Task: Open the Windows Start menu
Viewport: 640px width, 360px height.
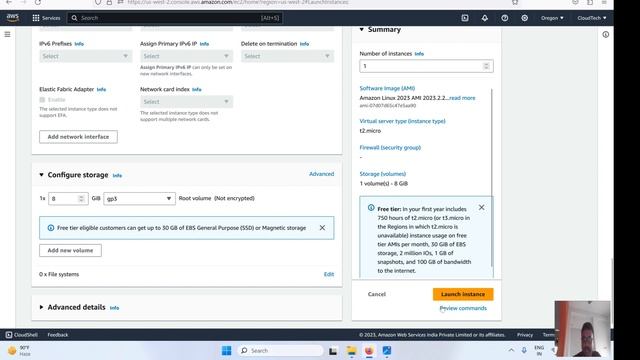Action: [x=227, y=351]
